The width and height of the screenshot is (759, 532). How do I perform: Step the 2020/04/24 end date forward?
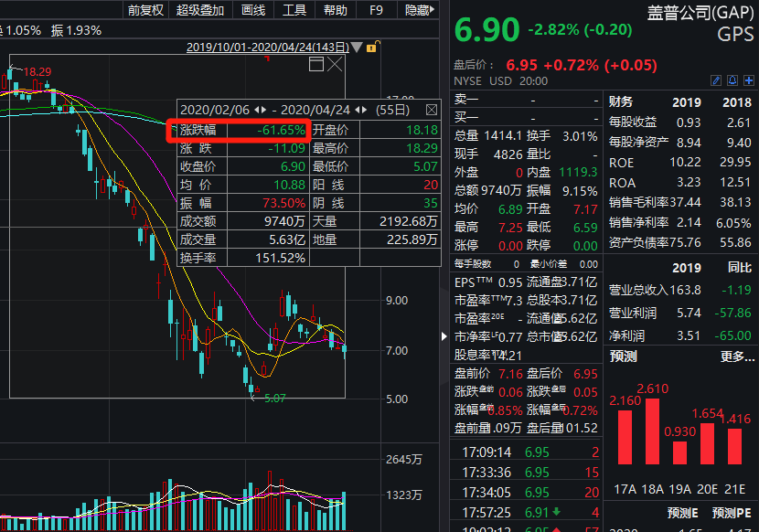[x=363, y=110]
